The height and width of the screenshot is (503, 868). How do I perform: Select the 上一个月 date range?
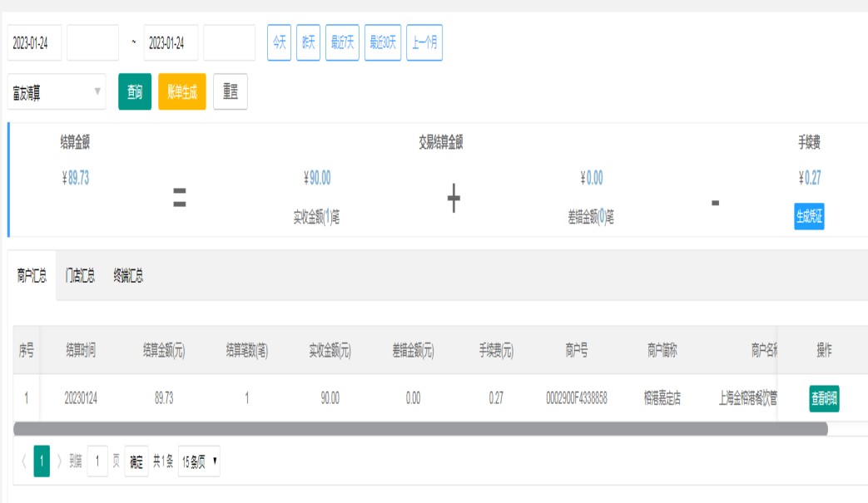click(424, 43)
